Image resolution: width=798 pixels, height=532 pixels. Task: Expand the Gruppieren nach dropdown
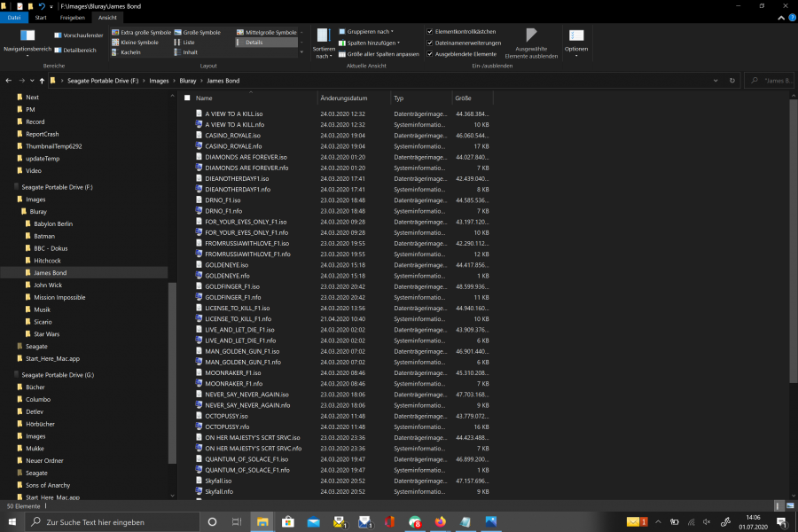pos(368,31)
